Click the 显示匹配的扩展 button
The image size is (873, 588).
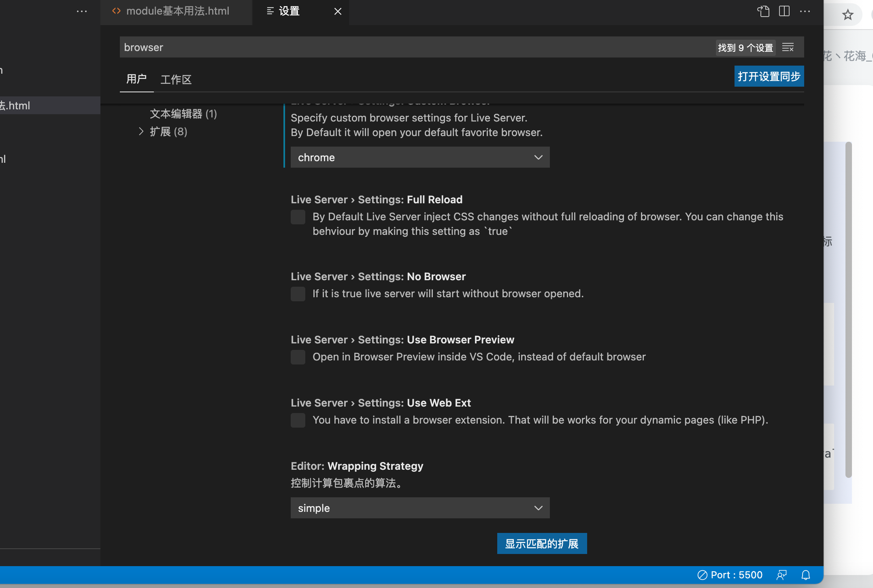(x=541, y=543)
